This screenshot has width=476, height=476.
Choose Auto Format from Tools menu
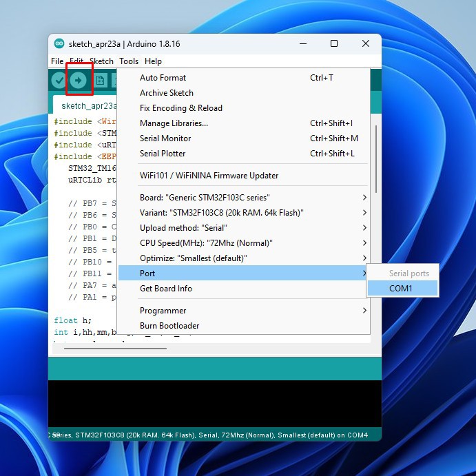(163, 78)
